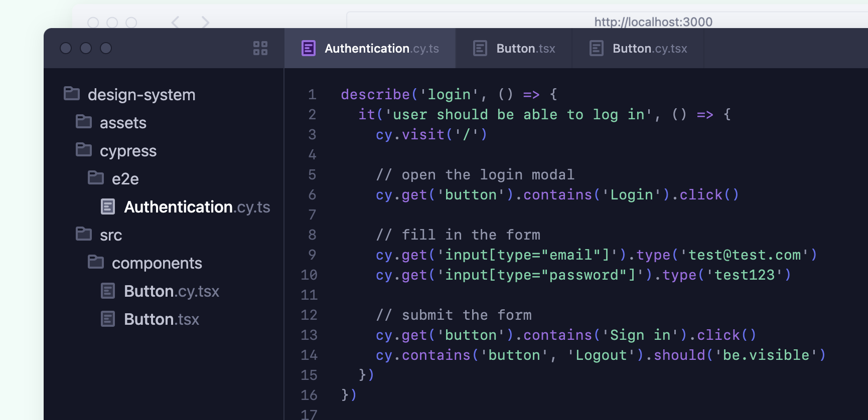Collapse the src folder
The height and width of the screenshot is (420, 868).
pyautogui.click(x=110, y=235)
